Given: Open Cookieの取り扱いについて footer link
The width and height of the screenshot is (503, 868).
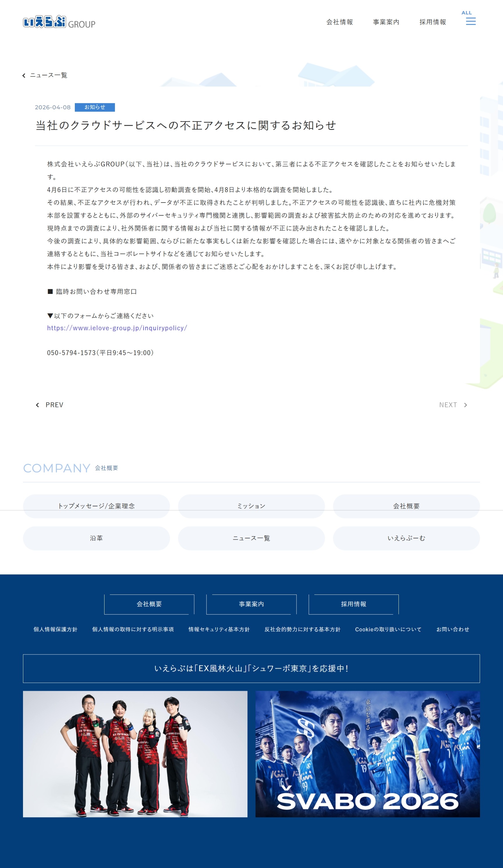Looking at the screenshot, I should 388,629.
